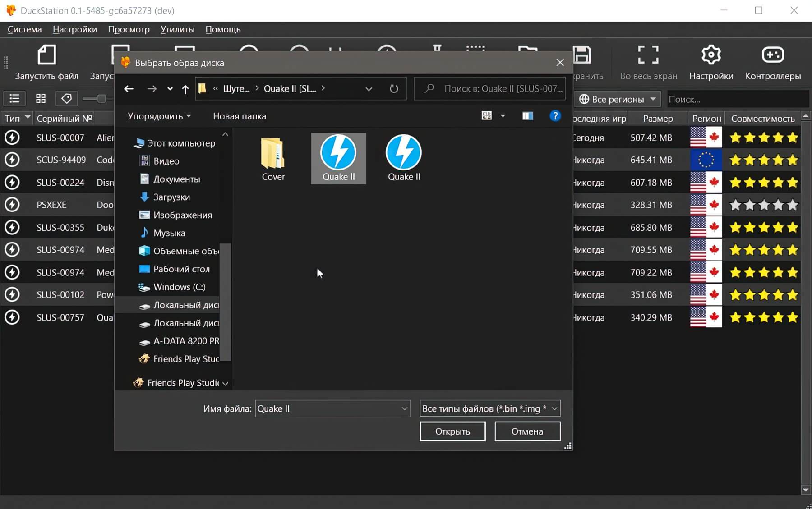Sort by Region column header
Viewport: 812px width, 509px height.
706,119
